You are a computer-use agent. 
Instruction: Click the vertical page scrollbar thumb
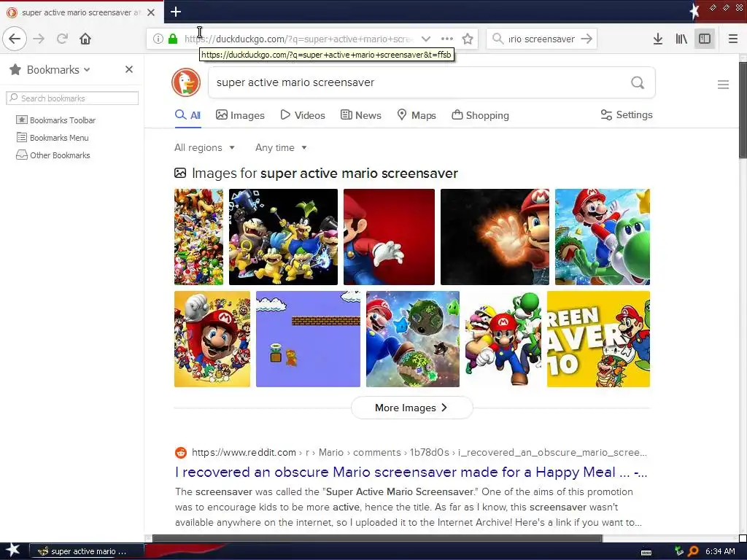(x=743, y=109)
